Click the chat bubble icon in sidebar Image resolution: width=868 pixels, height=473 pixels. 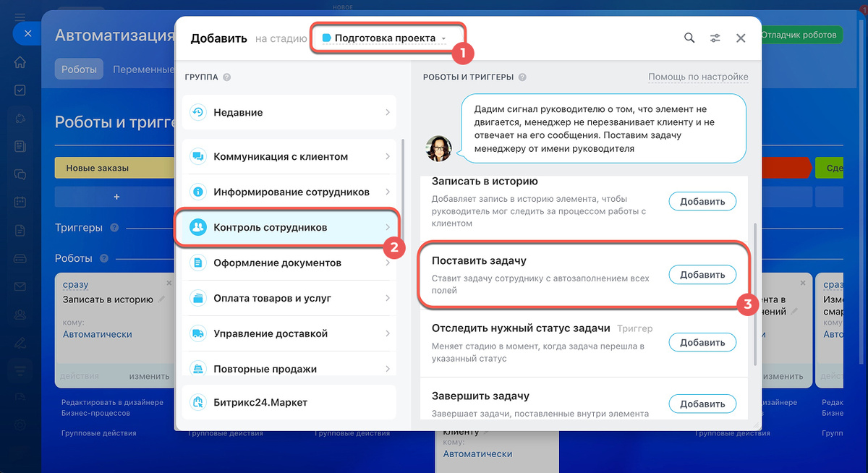[20, 174]
